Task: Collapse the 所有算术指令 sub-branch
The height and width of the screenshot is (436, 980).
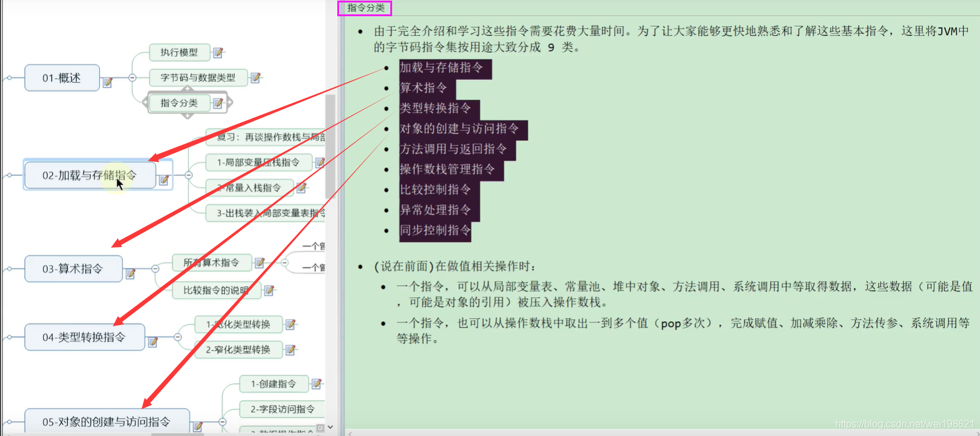Action: (x=284, y=263)
